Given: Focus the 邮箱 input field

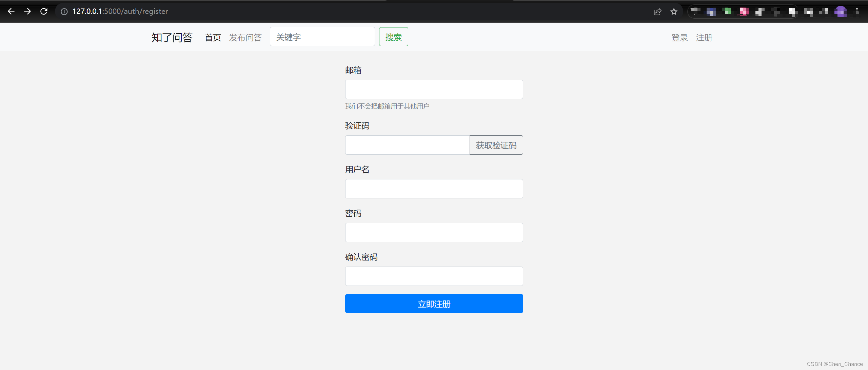Looking at the screenshot, I should tap(434, 89).
